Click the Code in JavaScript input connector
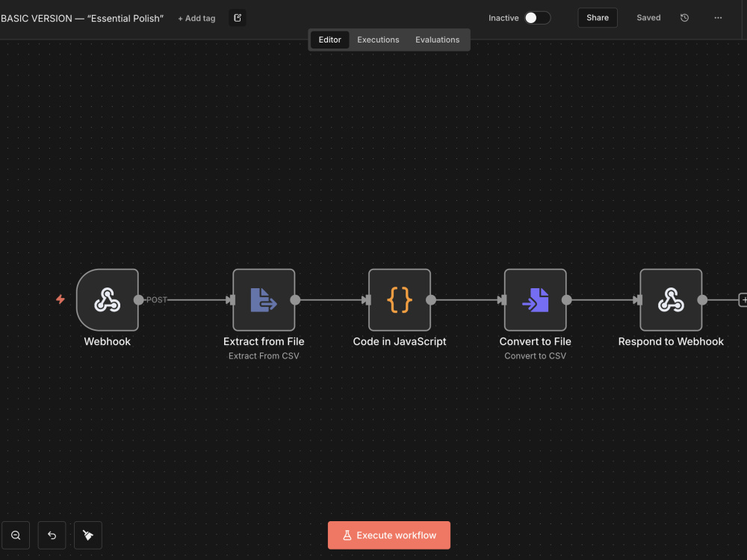The width and height of the screenshot is (747, 560). pos(367,299)
